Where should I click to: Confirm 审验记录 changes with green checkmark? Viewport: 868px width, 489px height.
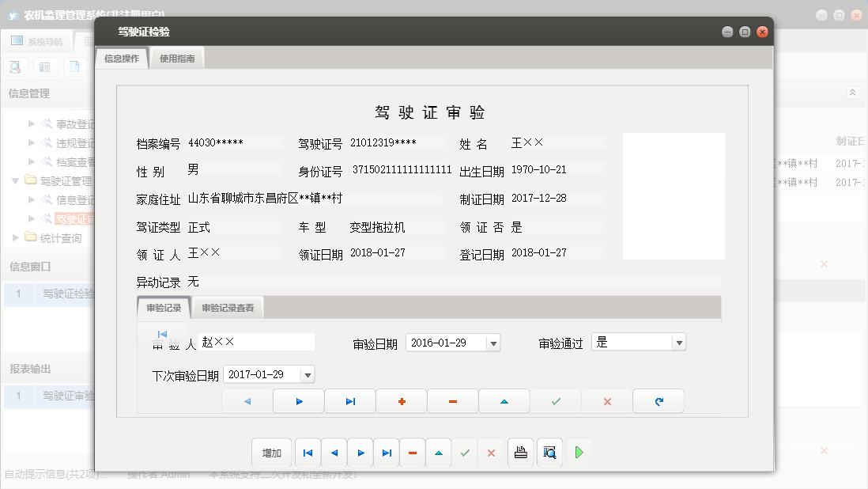[x=555, y=401]
